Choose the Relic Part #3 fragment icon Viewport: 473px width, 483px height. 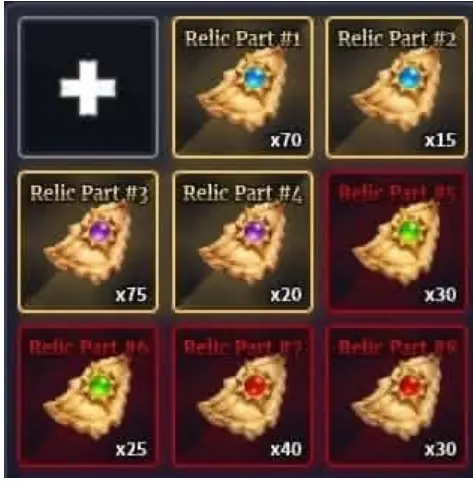(88, 242)
